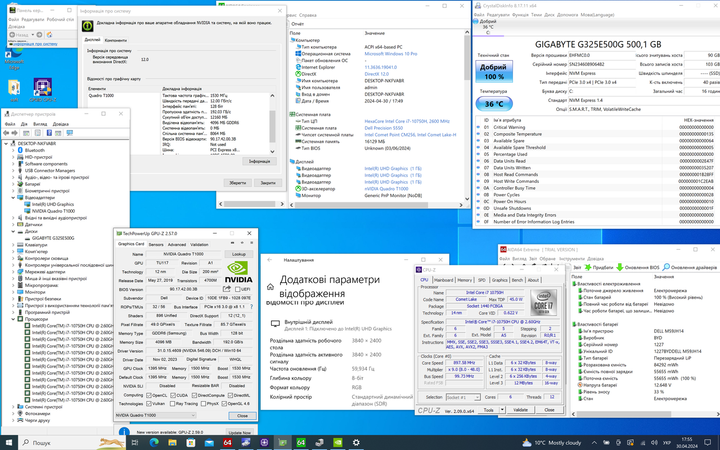Toggle the OpenCL checkbox in GPU-Z
This screenshot has height=450, width=720.
[149, 395]
